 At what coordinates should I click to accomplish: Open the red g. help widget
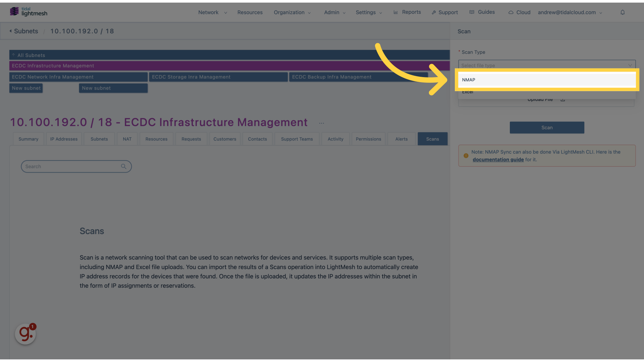coord(25,334)
